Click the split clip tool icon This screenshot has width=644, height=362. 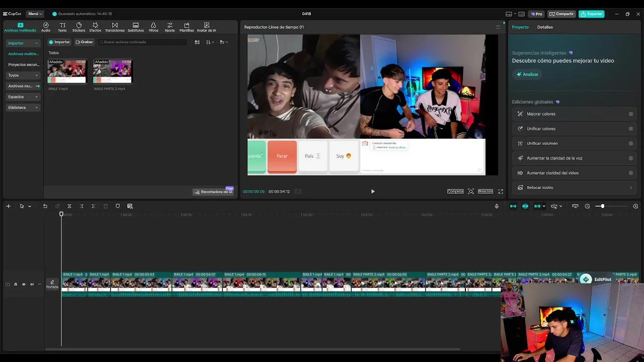click(69, 206)
